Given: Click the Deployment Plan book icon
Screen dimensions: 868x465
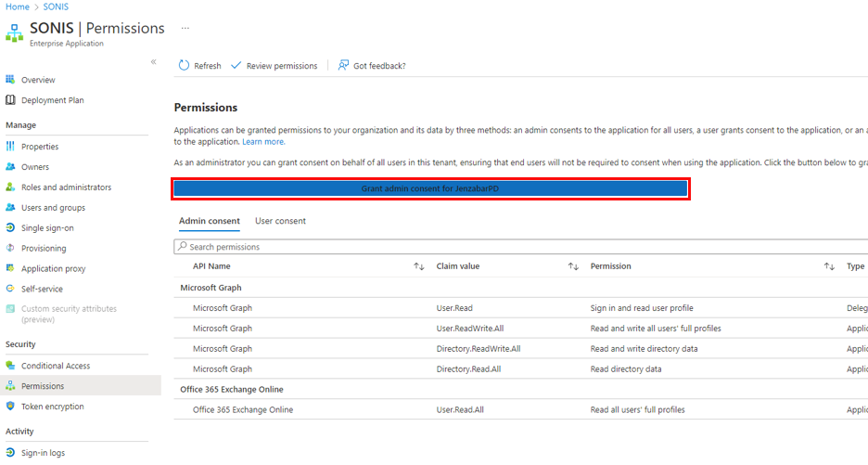Looking at the screenshot, I should [10, 99].
